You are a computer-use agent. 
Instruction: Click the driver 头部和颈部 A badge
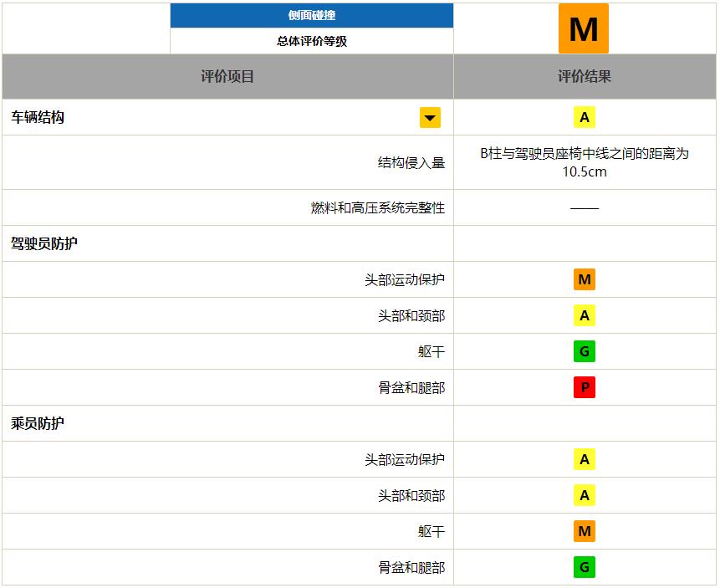[584, 315]
